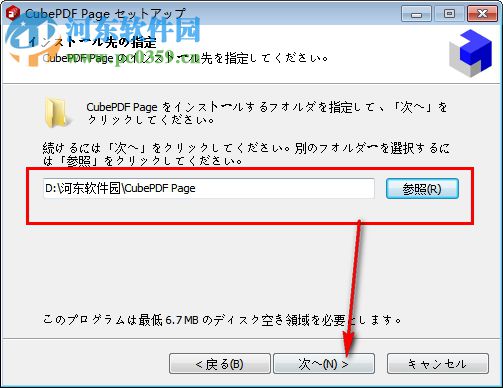Go back with the 戻る(B) button
This screenshot has height=388, width=503.
(x=220, y=364)
